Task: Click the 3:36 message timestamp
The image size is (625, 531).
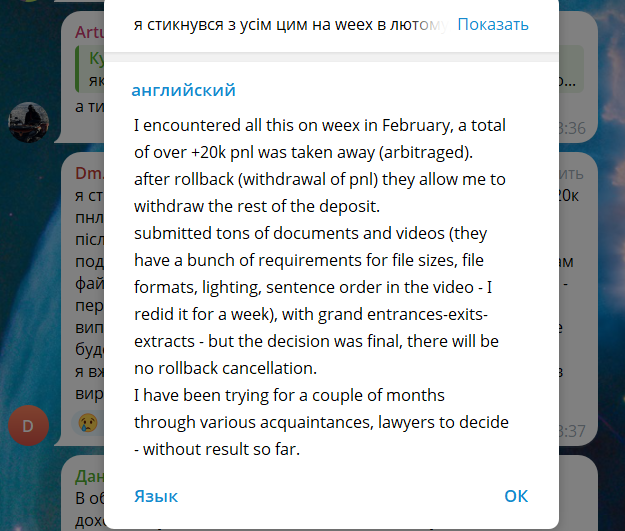Action: [572, 128]
